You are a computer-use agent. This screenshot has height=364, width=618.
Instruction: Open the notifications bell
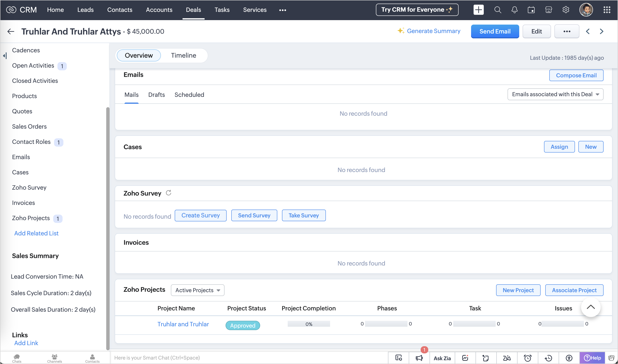pyautogui.click(x=514, y=10)
